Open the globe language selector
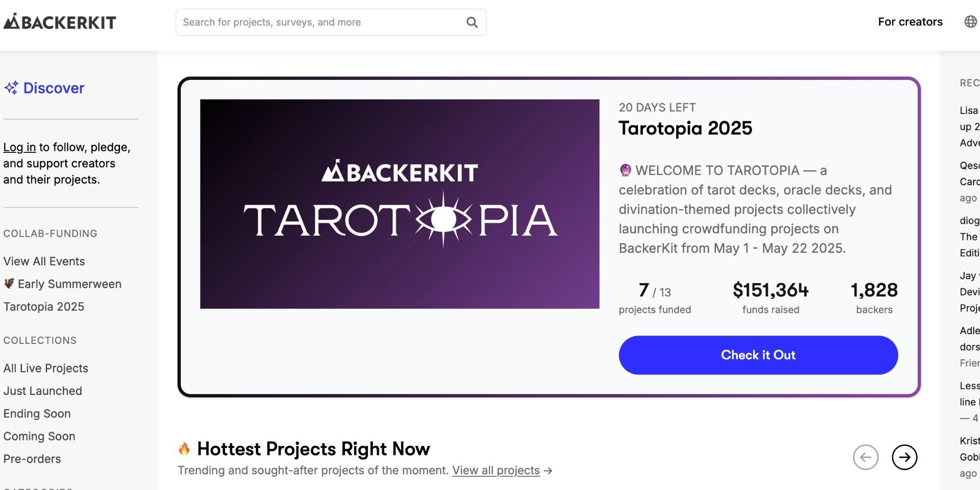Image resolution: width=980 pixels, height=490 pixels. tap(970, 22)
